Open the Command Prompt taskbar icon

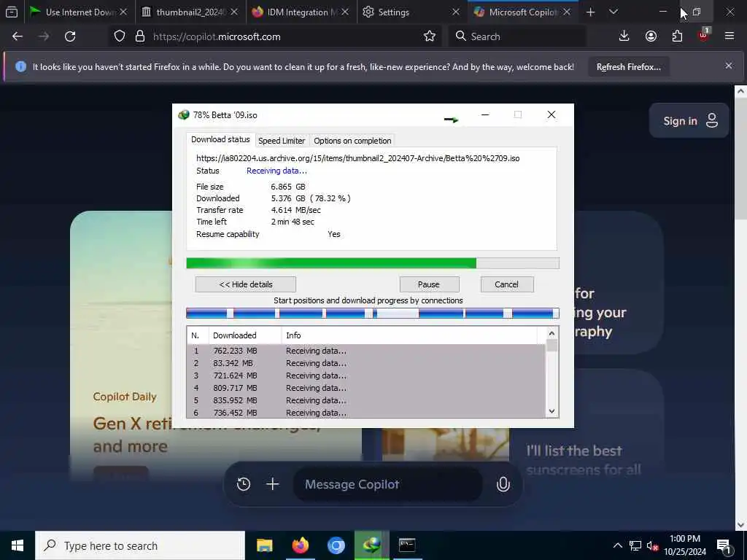tap(407, 545)
